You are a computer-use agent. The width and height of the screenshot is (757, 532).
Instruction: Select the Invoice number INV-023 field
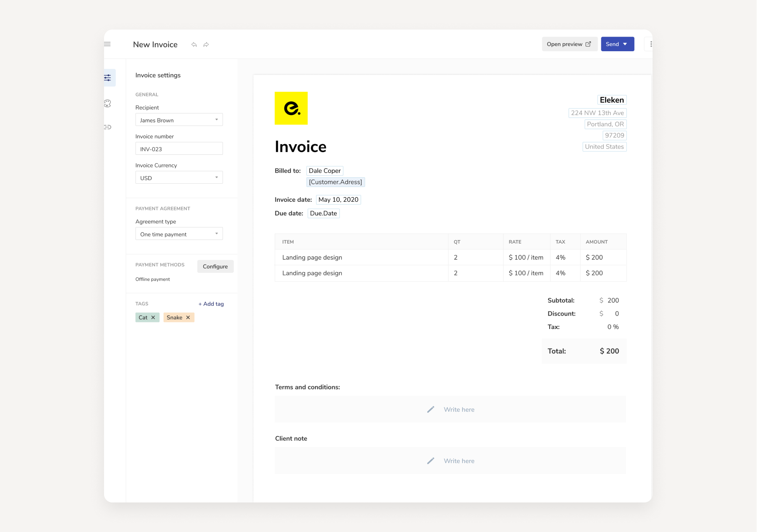pos(179,149)
